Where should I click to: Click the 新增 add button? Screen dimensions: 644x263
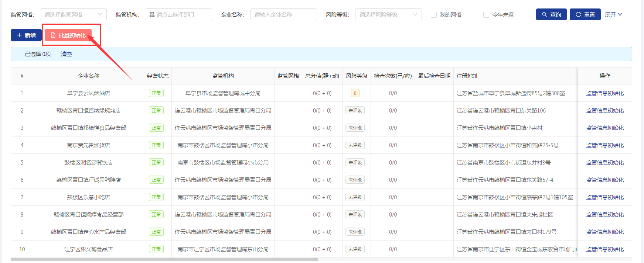26,35
